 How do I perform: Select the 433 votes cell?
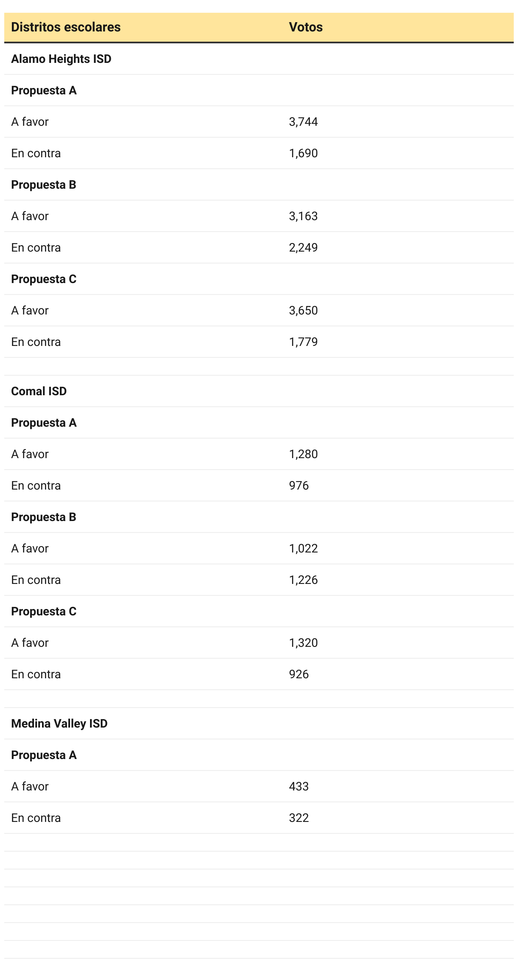(299, 786)
